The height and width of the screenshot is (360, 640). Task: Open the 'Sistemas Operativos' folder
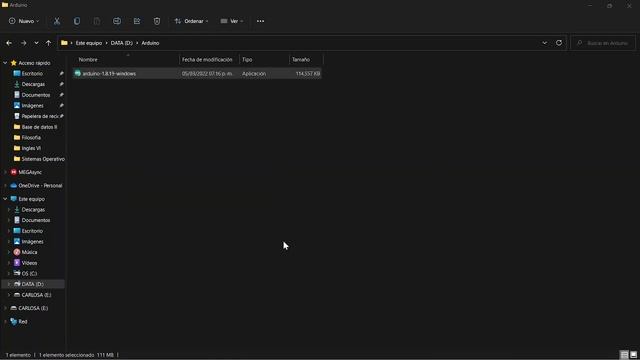click(x=42, y=159)
